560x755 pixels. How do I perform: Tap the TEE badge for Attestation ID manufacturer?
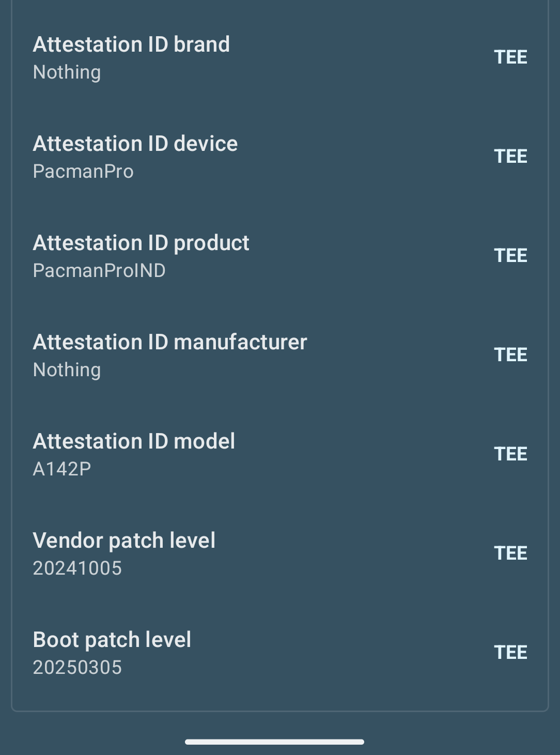click(510, 355)
